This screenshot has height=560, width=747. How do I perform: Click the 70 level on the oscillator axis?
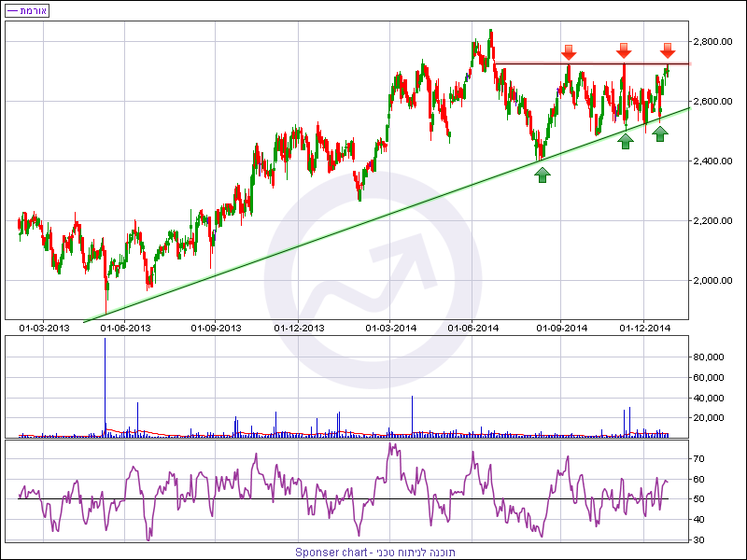point(698,459)
